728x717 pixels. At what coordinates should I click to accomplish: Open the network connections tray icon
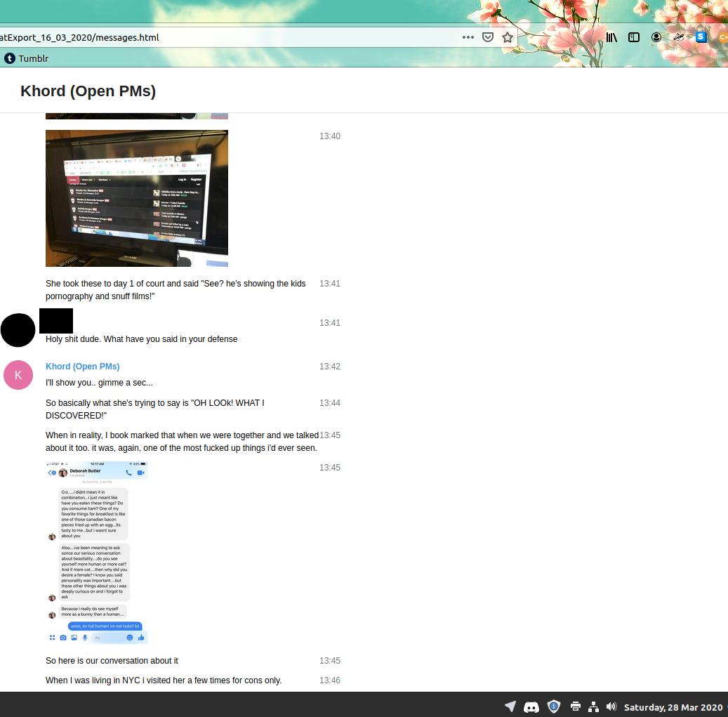(x=593, y=706)
